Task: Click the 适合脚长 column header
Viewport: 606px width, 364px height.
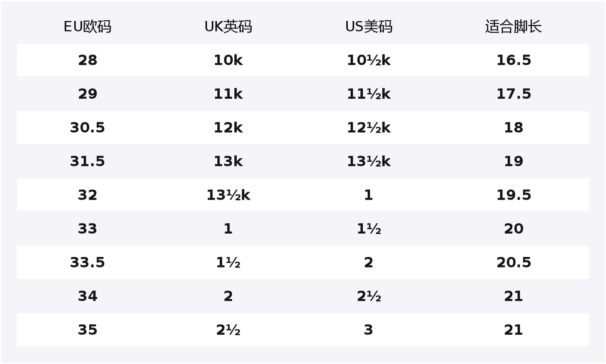Action: (x=513, y=27)
